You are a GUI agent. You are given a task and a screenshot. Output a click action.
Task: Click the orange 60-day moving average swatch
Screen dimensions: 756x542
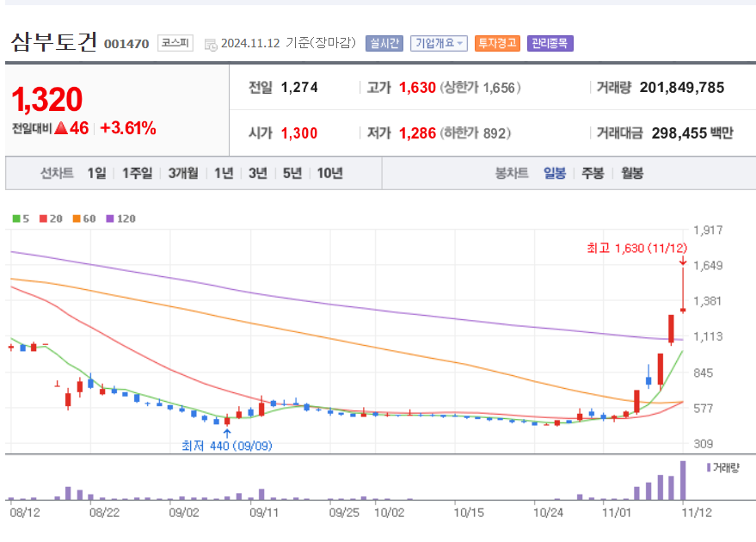(x=77, y=219)
